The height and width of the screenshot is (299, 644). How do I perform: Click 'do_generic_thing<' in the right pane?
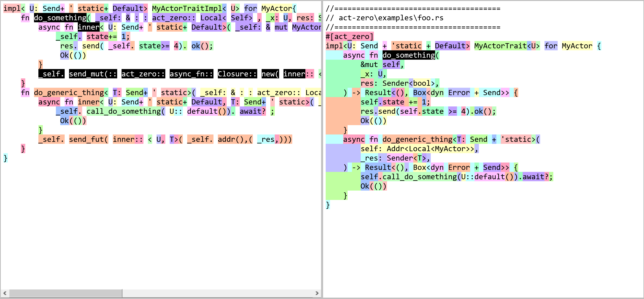point(420,139)
